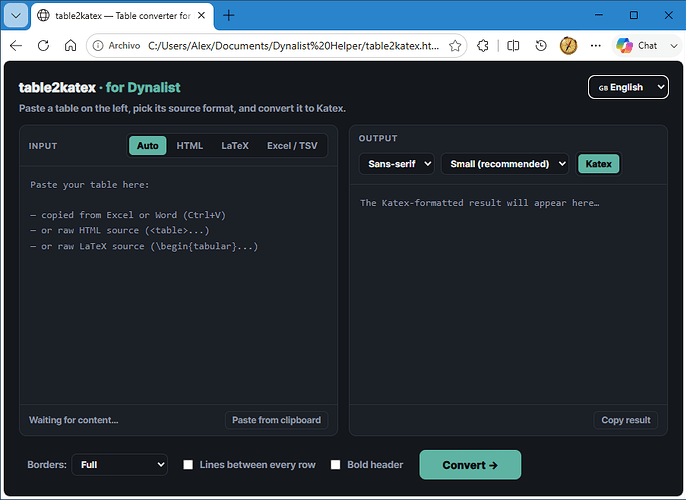This screenshot has width=686, height=500.
Task: Go back to the previous page
Action: pos(16,45)
